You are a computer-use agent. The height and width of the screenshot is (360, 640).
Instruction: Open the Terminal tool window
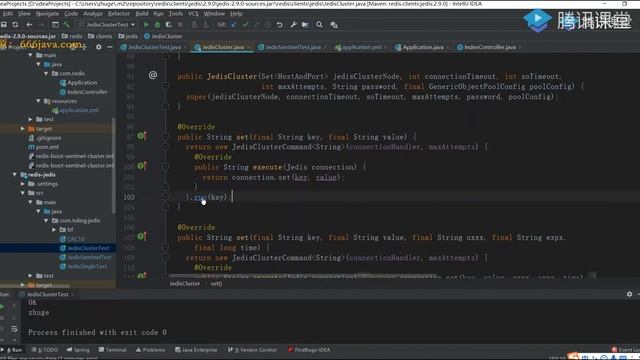[x=113, y=350]
